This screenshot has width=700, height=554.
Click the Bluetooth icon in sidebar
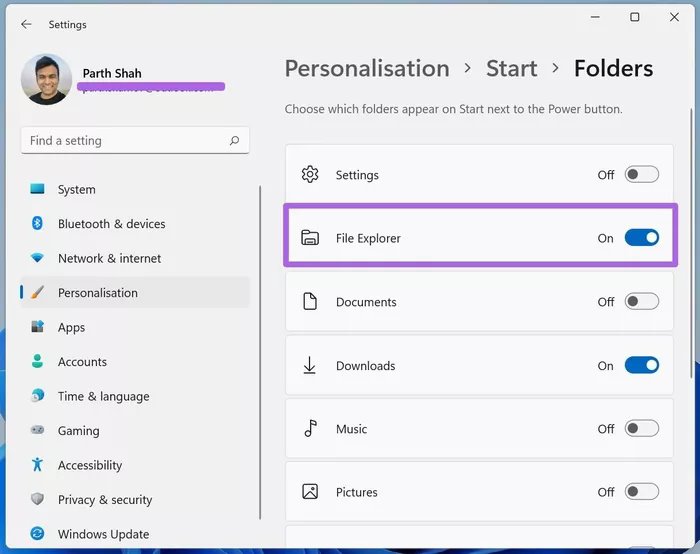click(38, 223)
